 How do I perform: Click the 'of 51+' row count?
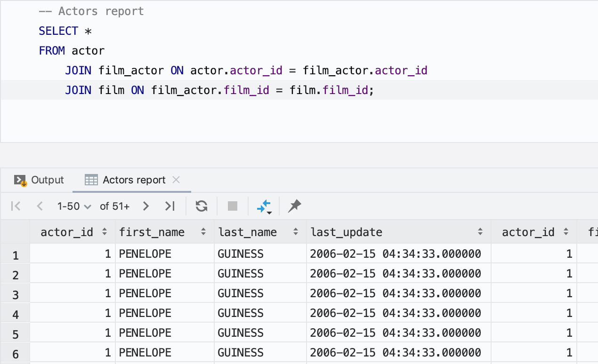(x=114, y=206)
